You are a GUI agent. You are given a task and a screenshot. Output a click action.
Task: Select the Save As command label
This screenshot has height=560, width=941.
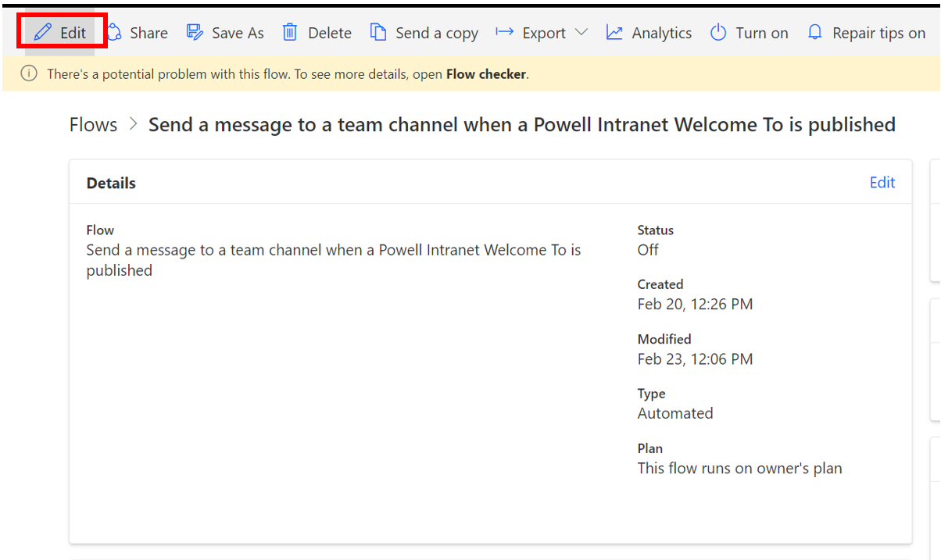pos(238,34)
